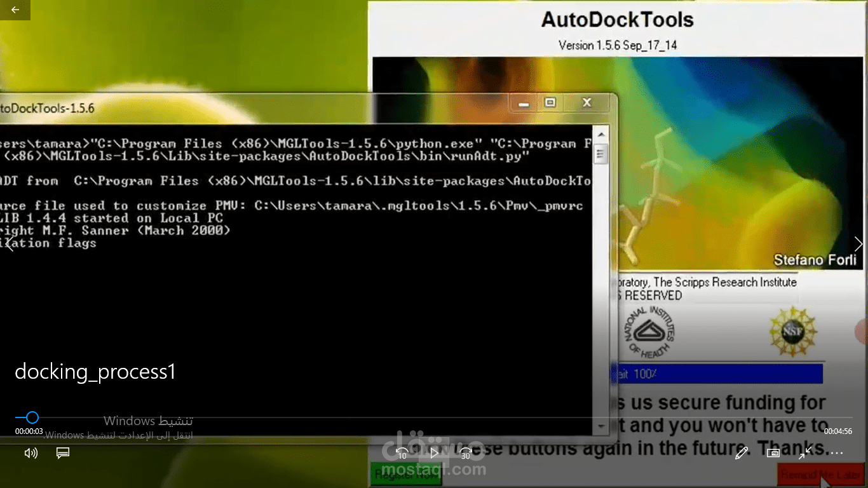Click the video seek slider handle
The height and width of the screenshot is (488, 868).
coord(32,417)
